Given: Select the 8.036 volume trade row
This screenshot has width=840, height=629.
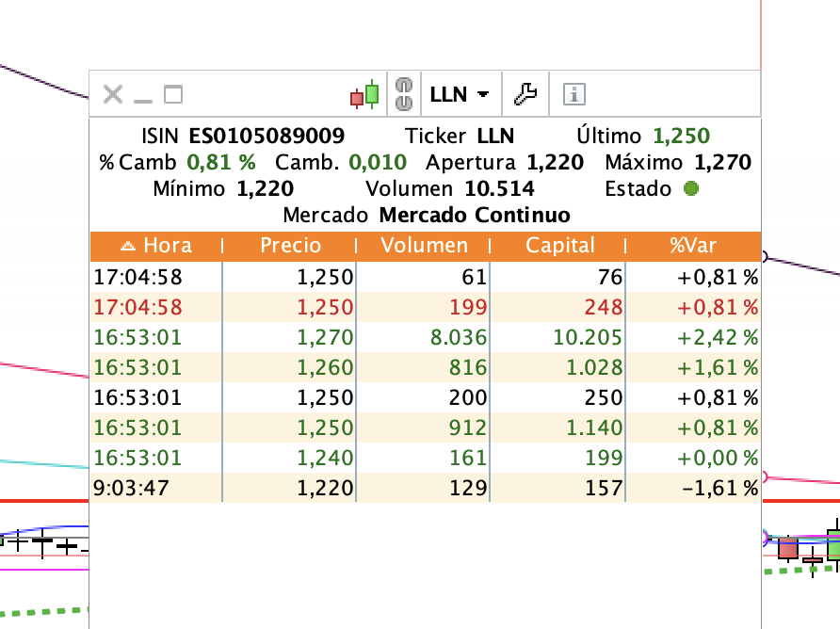Looking at the screenshot, I should tap(426, 337).
